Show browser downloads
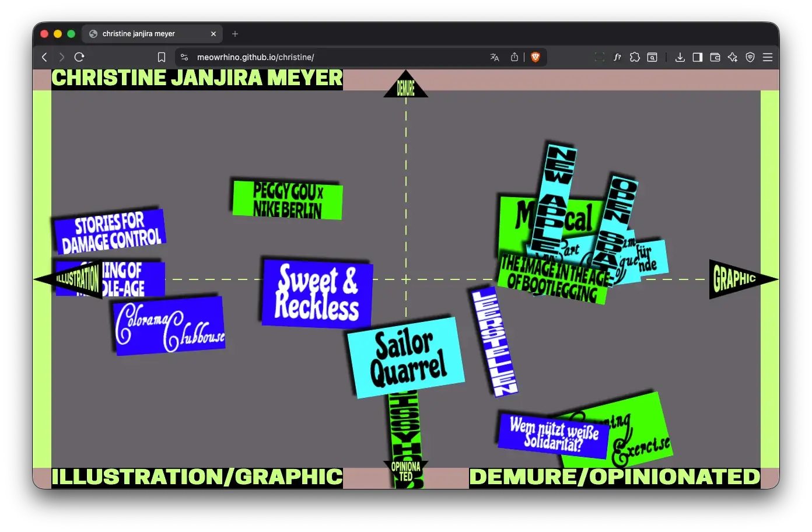The width and height of the screenshot is (812, 532). (x=680, y=57)
